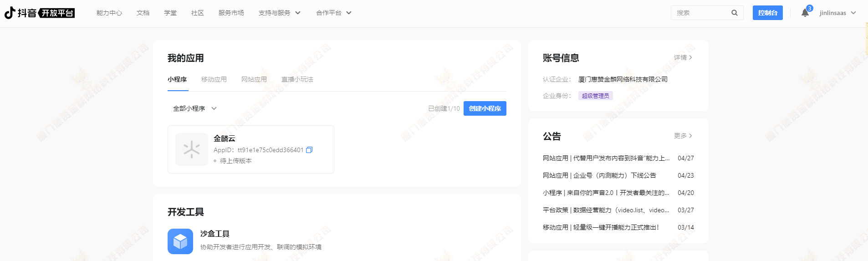Open the 金麟云 app name
Screen dimensions: 868x261
click(225, 138)
